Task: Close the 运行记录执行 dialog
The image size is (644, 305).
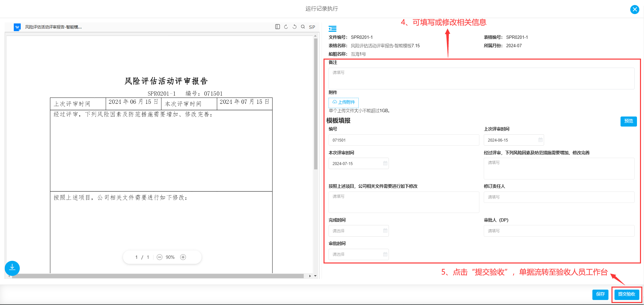Action: (x=635, y=9)
